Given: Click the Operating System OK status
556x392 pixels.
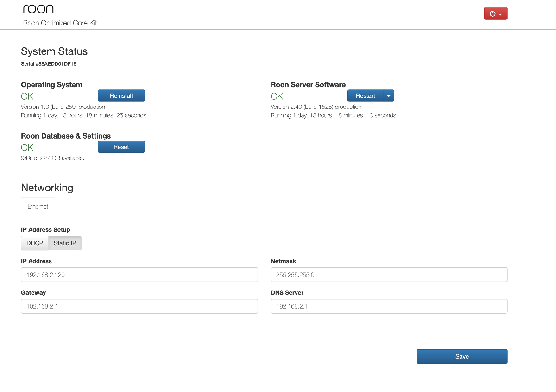Looking at the screenshot, I should pyautogui.click(x=27, y=96).
